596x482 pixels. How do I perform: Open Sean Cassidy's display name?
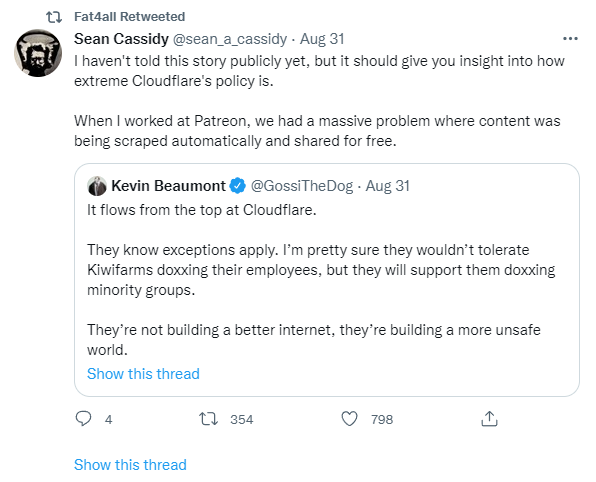[121, 39]
